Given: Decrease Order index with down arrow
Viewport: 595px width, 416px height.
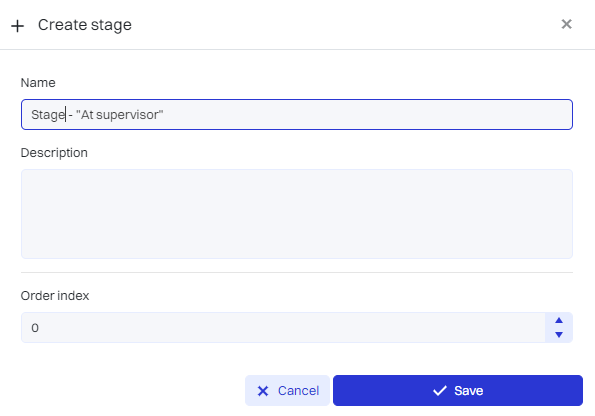Looking at the screenshot, I should click(x=559, y=334).
